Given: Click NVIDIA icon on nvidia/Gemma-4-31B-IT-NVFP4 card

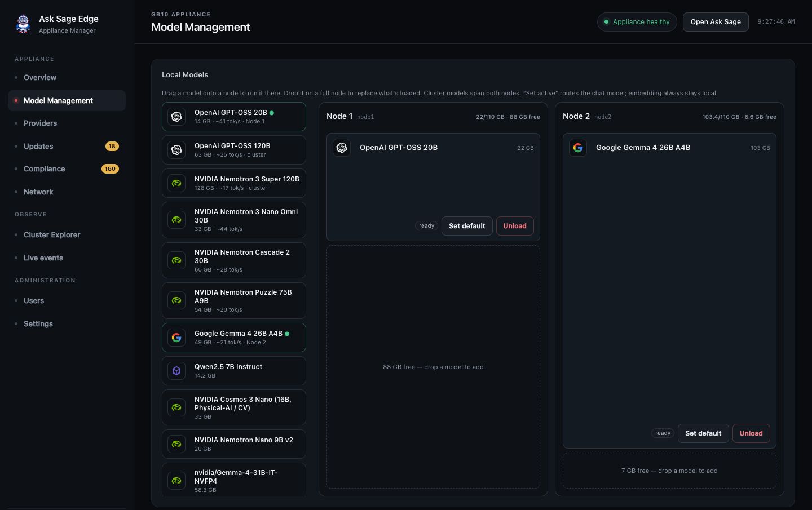Looking at the screenshot, I should coord(176,481).
